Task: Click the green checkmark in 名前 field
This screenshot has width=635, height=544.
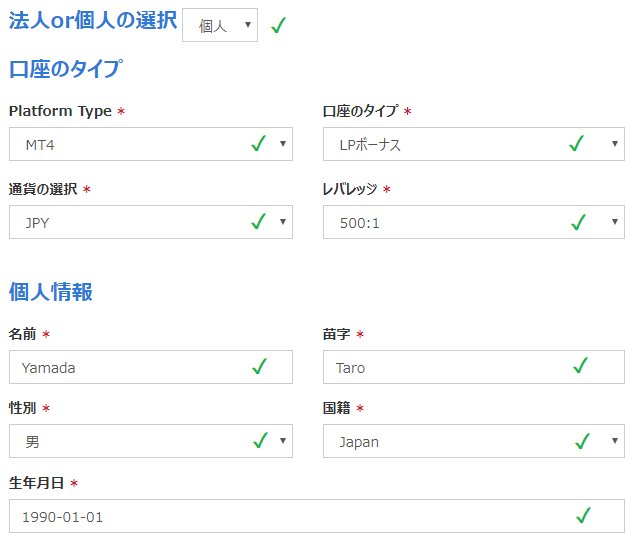Action: coord(259,367)
